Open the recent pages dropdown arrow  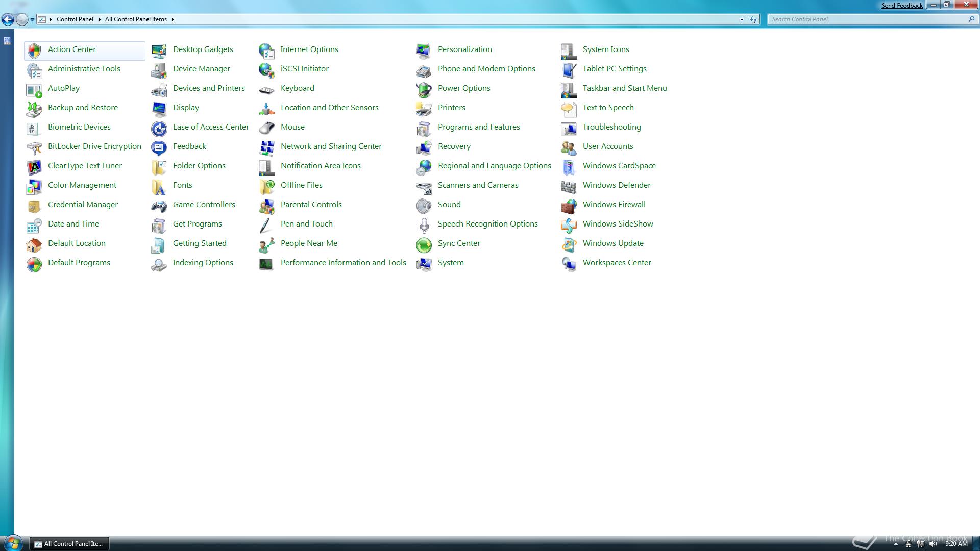coord(32,20)
